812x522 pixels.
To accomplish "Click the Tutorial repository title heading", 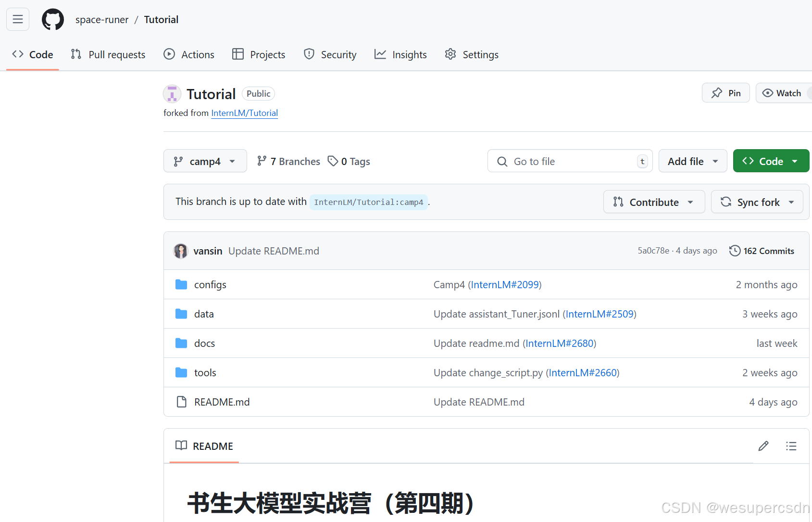I will [x=211, y=94].
